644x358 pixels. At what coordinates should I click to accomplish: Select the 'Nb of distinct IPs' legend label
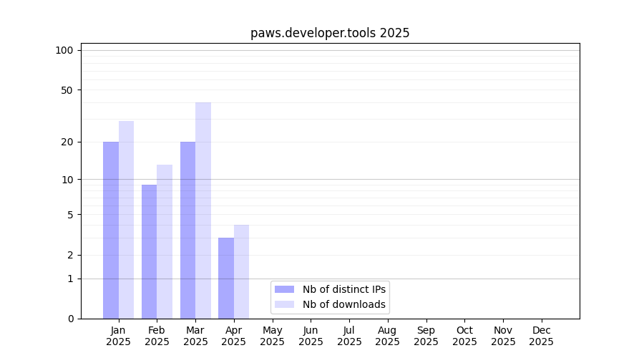[x=344, y=289]
